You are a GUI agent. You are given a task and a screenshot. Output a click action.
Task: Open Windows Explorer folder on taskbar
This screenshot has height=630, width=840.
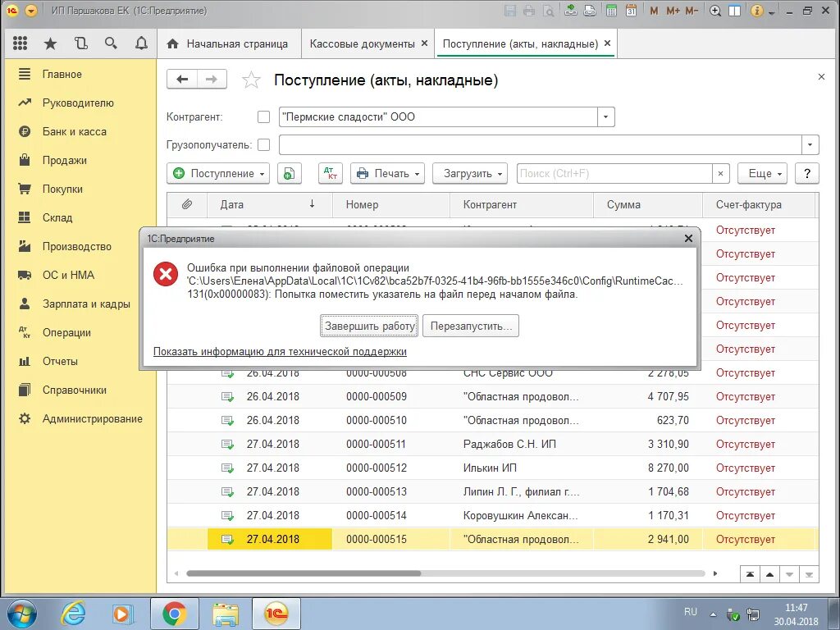point(225,614)
